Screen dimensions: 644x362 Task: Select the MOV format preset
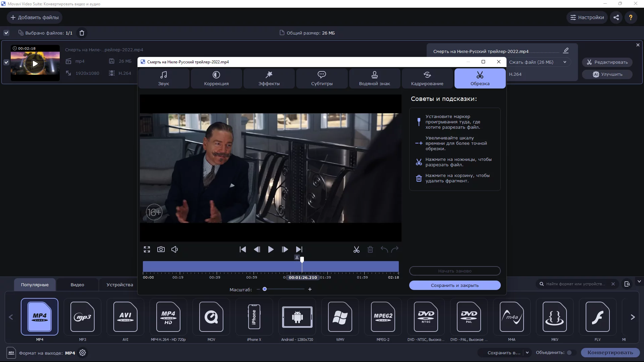(211, 317)
